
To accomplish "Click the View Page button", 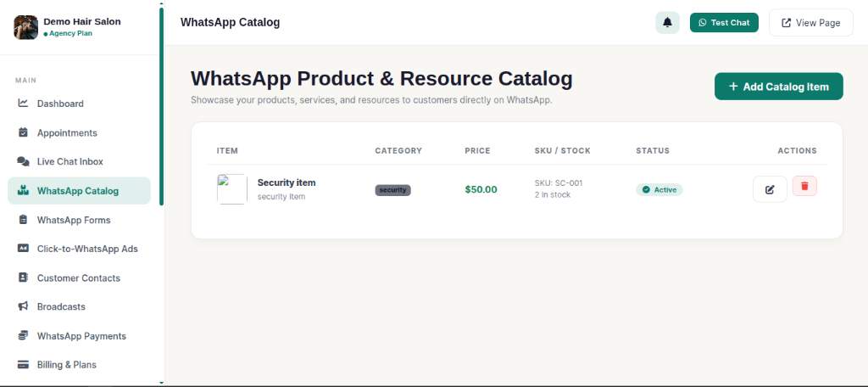I will [811, 23].
